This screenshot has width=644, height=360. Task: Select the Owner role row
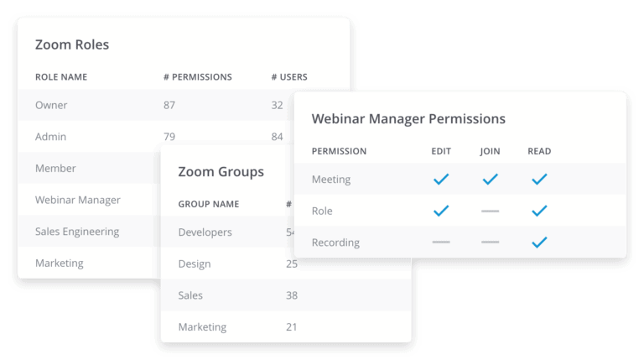156,105
